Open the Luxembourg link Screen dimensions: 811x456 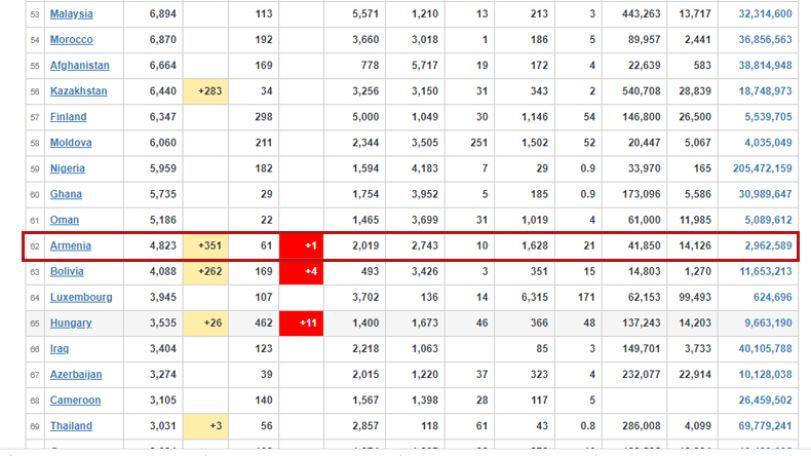pyautogui.click(x=81, y=298)
